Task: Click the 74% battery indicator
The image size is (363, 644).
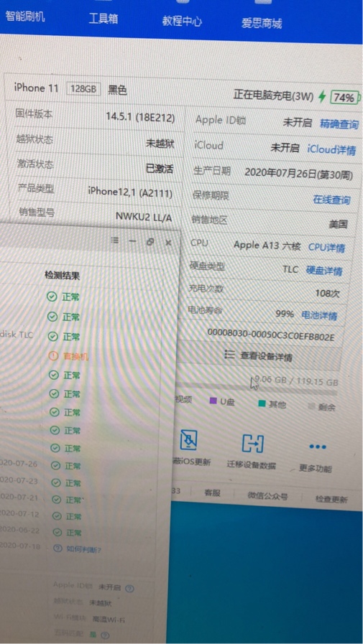Action: click(344, 98)
